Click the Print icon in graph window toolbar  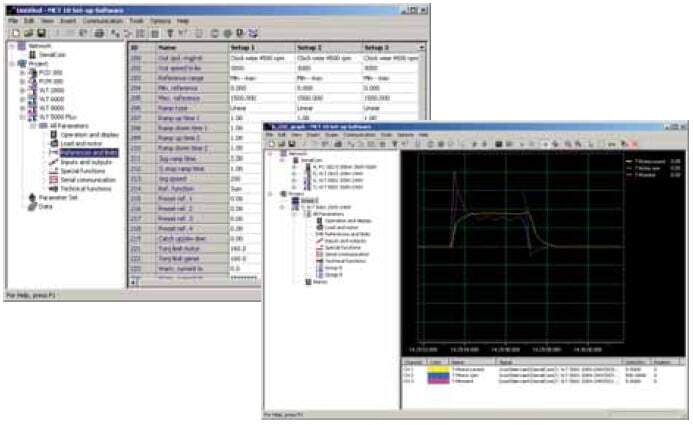pos(338,144)
